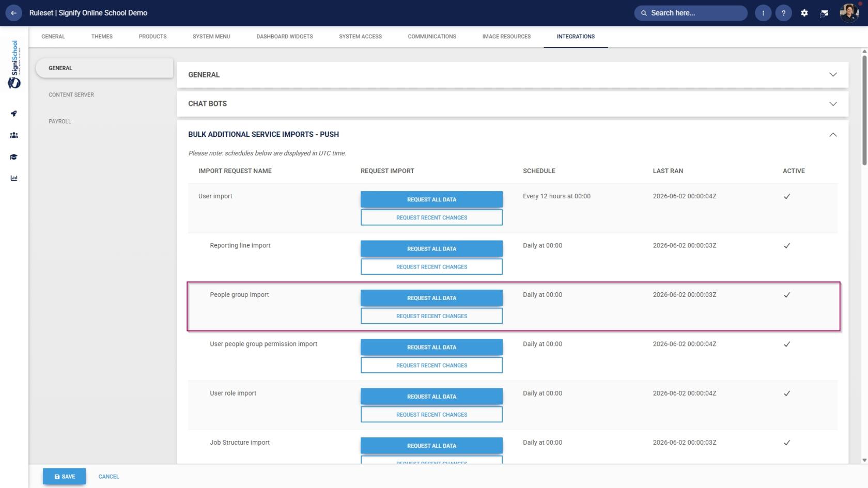Switch to the SYSTEM MENU tab

(211, 37)
